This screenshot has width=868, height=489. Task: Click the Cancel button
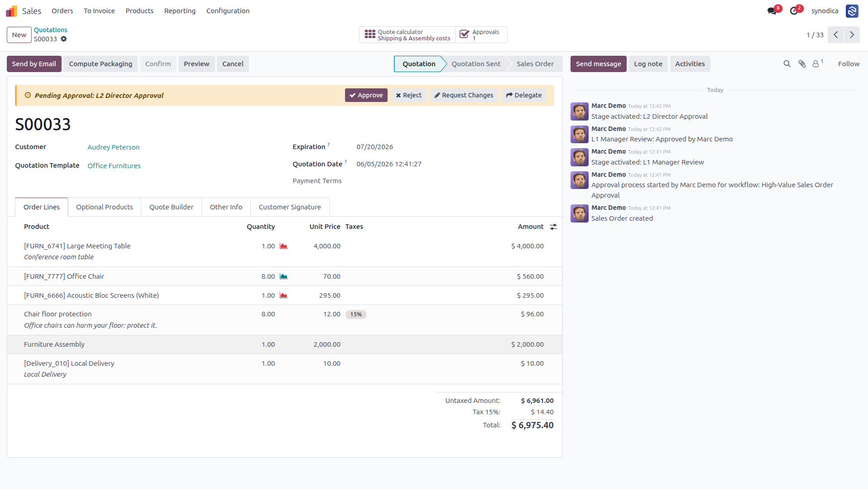coord(233,64)
